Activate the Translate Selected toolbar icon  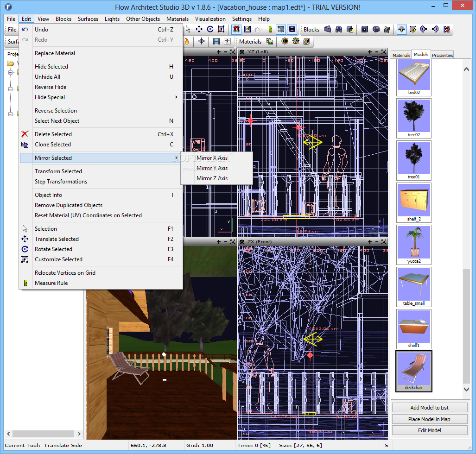tap(199, 29)
